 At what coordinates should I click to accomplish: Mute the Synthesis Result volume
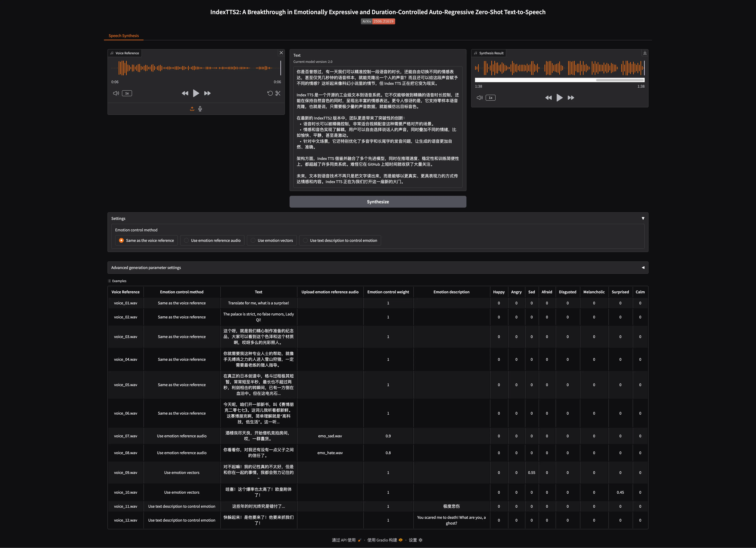coord(480,98)
